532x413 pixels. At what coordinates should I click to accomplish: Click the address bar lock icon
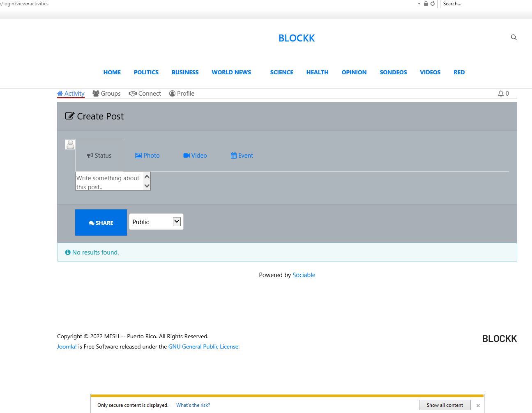coord(426,4)
